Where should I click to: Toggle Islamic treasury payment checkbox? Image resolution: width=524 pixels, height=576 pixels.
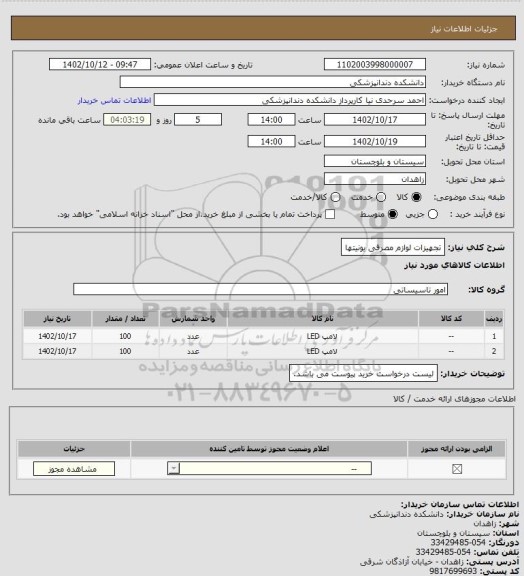(330, 214)
